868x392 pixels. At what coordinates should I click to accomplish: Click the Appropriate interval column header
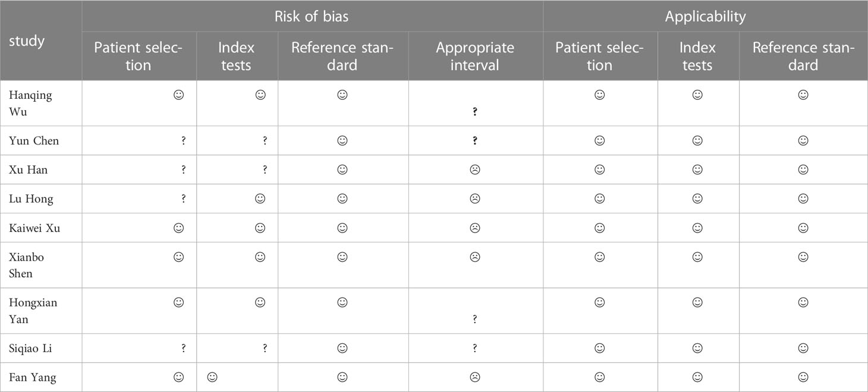click(475, 56)
